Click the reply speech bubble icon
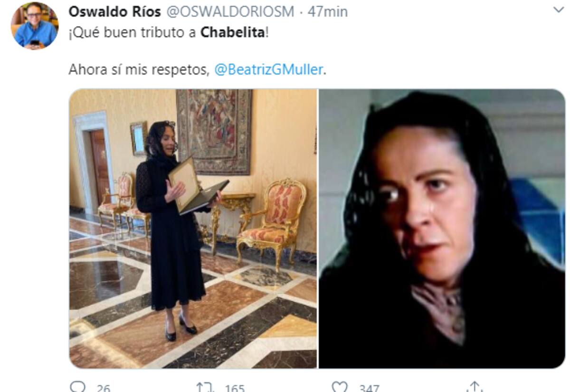570x392 pixels. [76, 387]
